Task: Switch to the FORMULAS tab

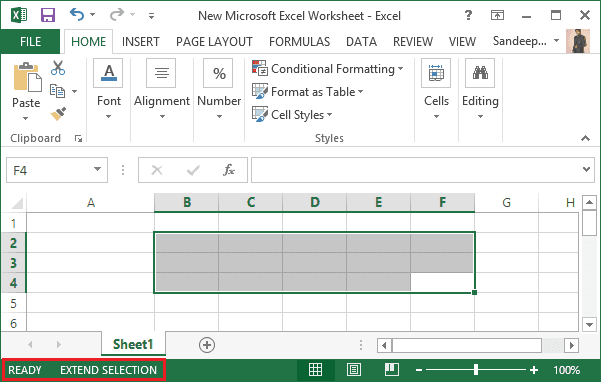Action: pyautogui.click(x=299, y=41)
